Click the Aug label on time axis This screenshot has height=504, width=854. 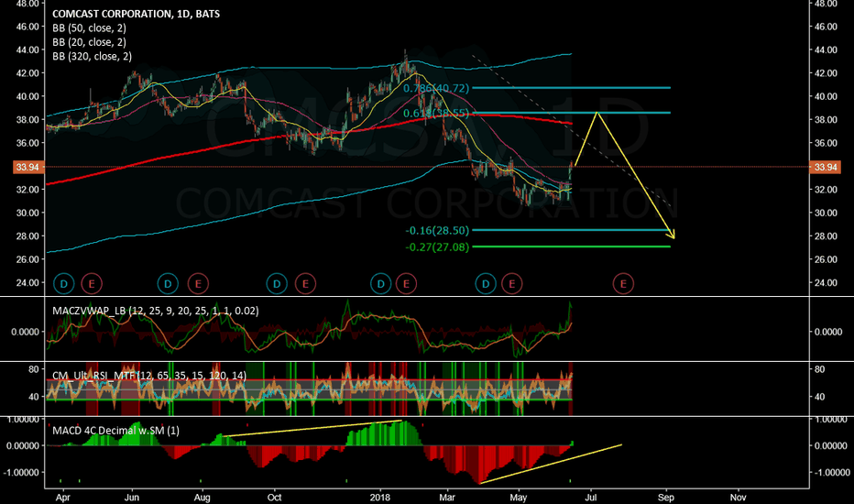(x=203, y=497)
